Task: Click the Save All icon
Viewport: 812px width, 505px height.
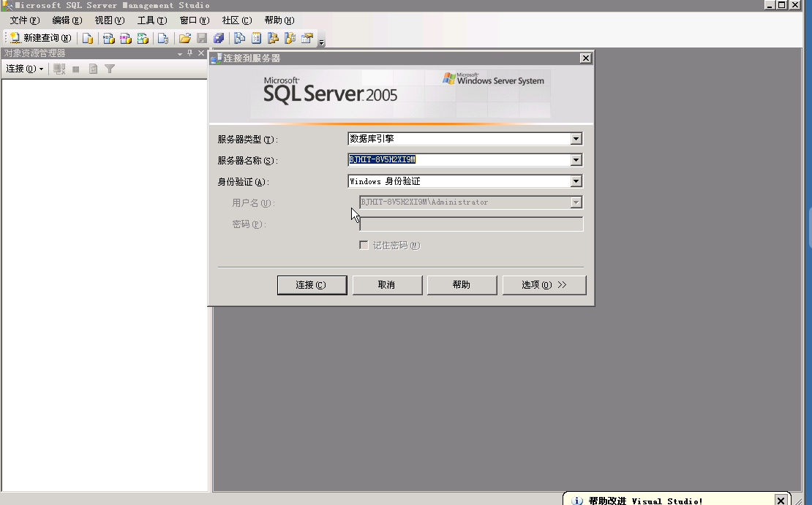Action: 219,38
